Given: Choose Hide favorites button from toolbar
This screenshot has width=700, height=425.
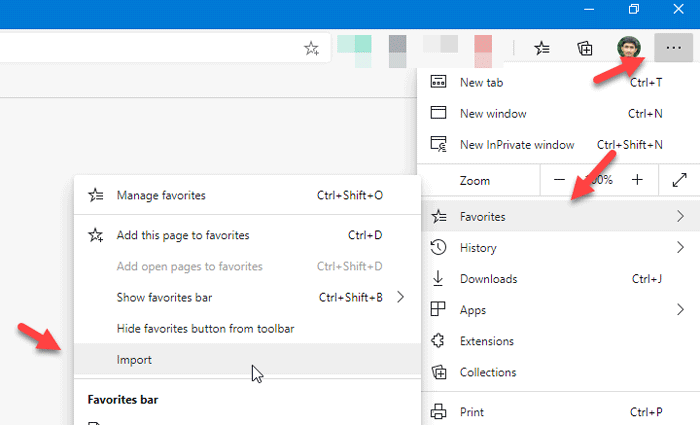Looking at the screenshot, I should coord(247,329).
